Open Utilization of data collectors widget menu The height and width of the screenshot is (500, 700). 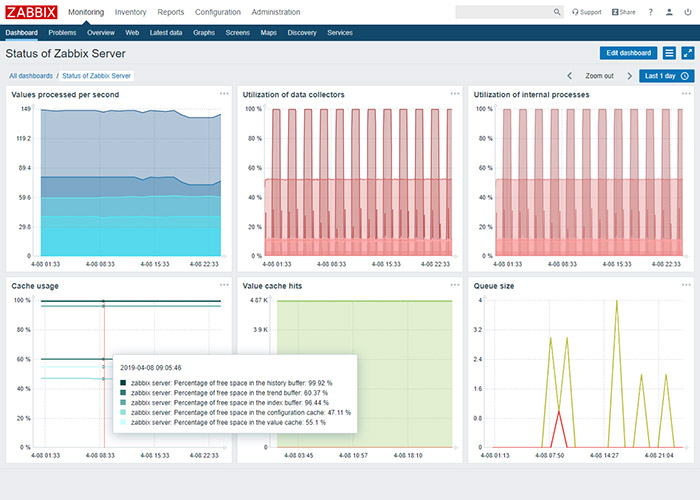point(455,94)
